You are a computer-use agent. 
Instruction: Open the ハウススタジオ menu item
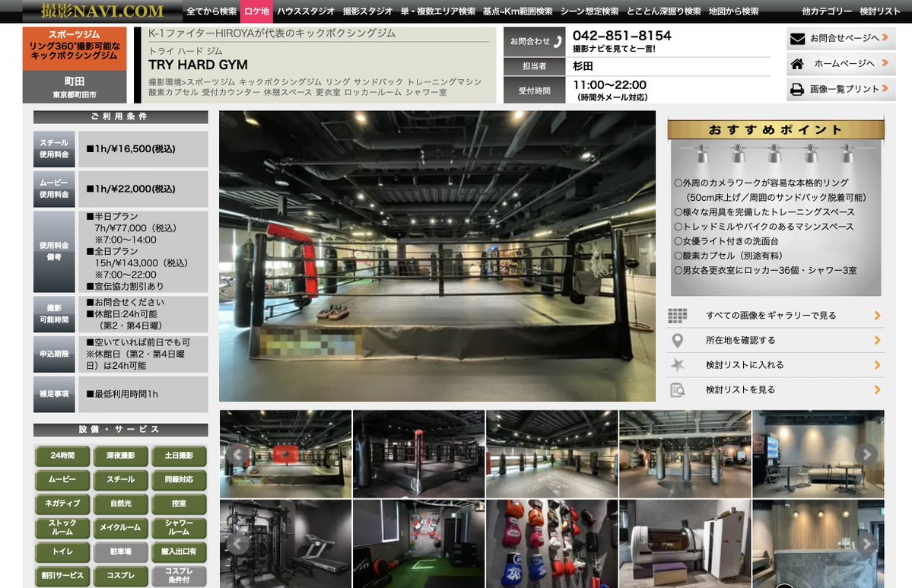pyautogui.click(x=306, y=11)
